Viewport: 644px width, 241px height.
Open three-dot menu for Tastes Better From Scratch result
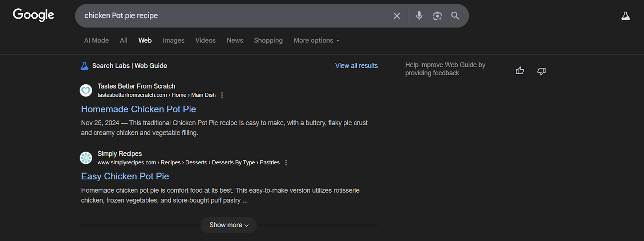coord(222,95)
